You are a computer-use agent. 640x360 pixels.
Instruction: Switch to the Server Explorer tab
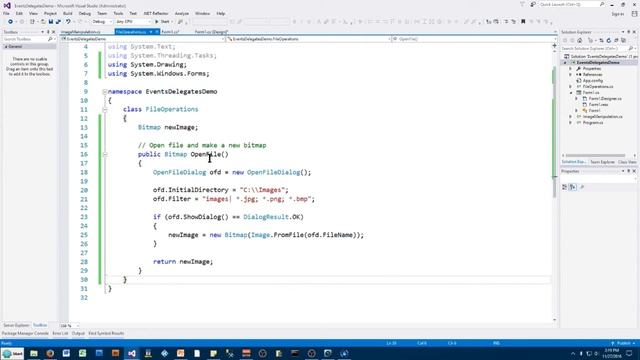tap(16, 325)
